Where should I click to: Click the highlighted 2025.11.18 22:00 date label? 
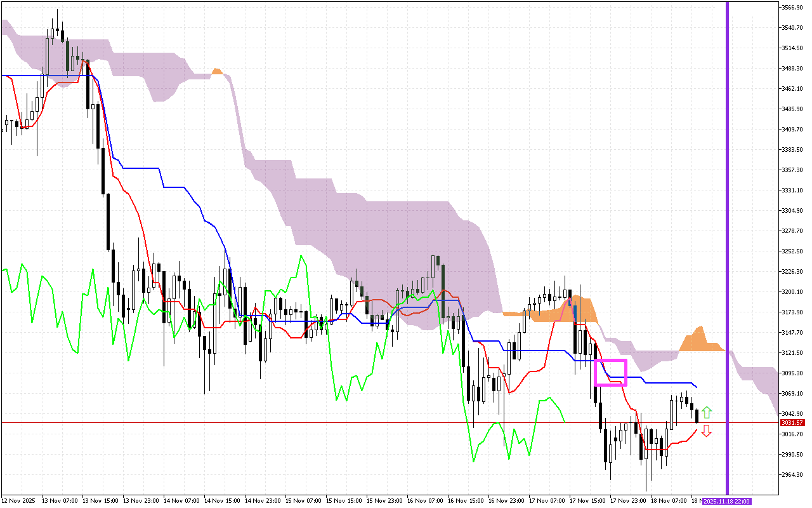pyautogui.click(x=728, y=501)
